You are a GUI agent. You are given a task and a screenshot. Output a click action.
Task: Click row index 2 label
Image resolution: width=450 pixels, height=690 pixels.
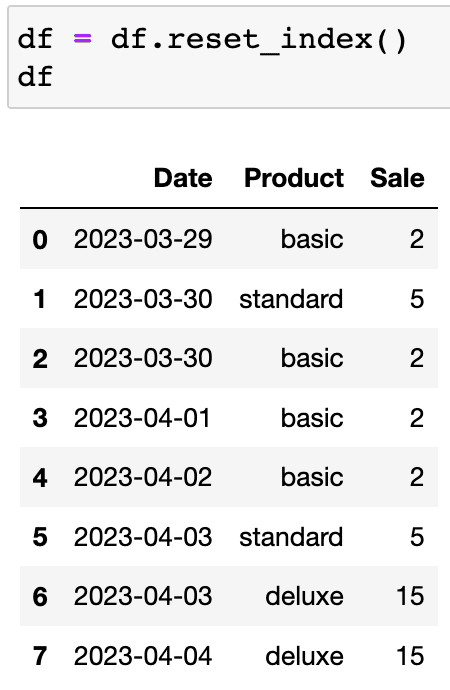(40, 359)
